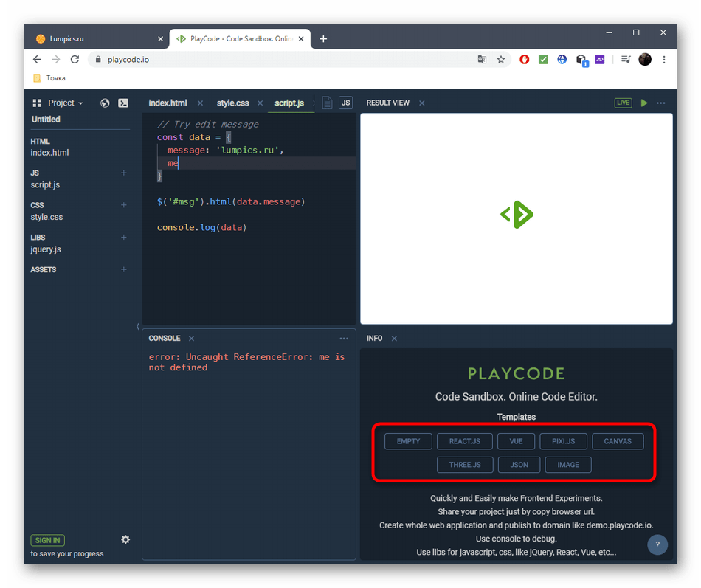
Task: Bookmark the page with the star icon
Action: click(501, 60)
